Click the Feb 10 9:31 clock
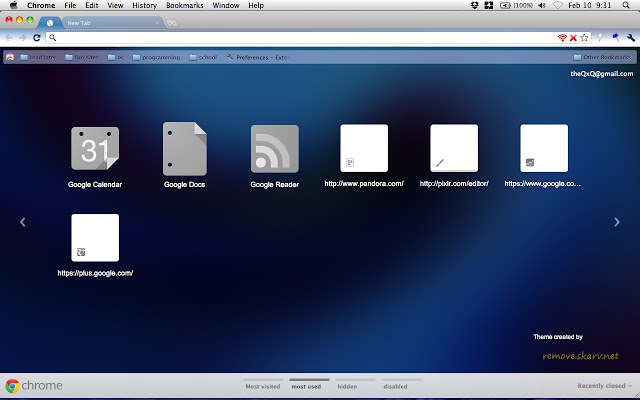The width and height of the screenshot is (640, 400). click(589, 5)
